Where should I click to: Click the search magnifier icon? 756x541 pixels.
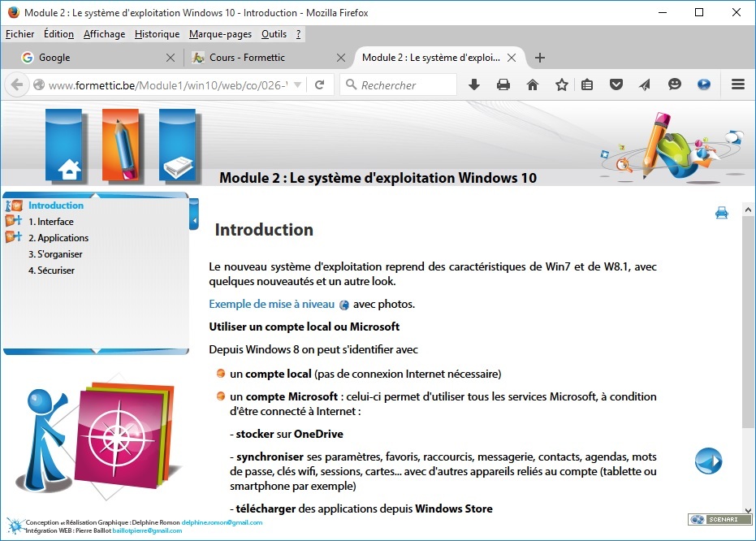tap(352, 84)
